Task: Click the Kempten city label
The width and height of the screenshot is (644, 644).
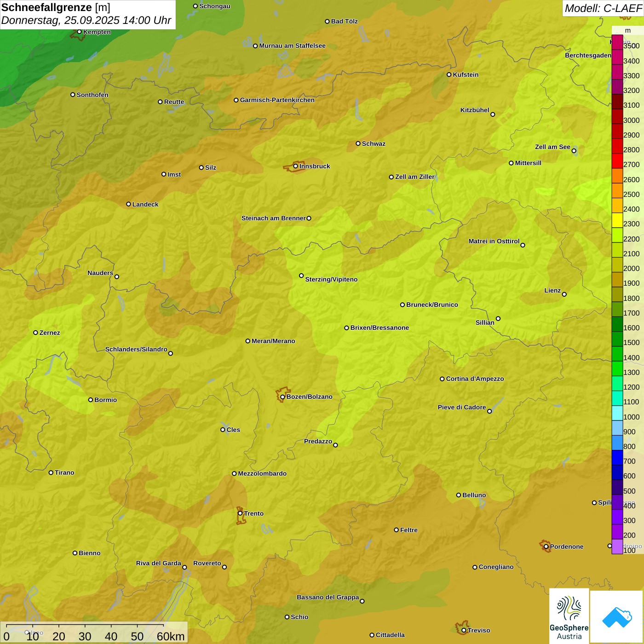Action: click(97, 32)
